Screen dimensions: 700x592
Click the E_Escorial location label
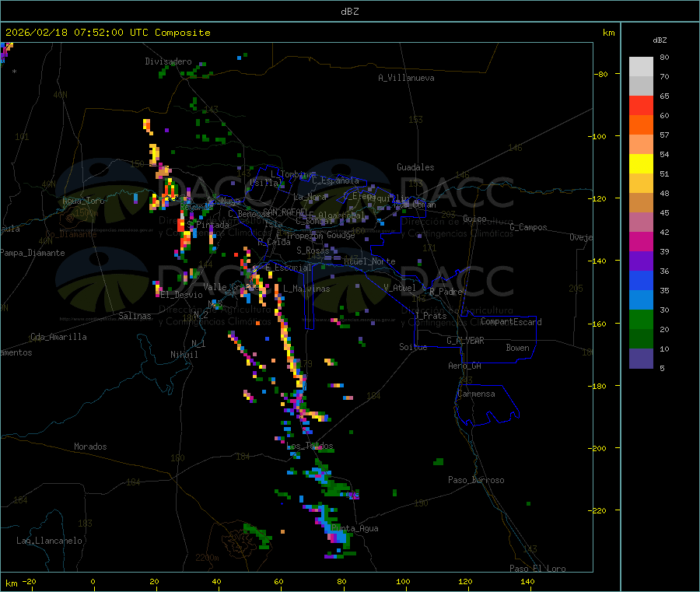pyautogui.click(x=289, y=268)
